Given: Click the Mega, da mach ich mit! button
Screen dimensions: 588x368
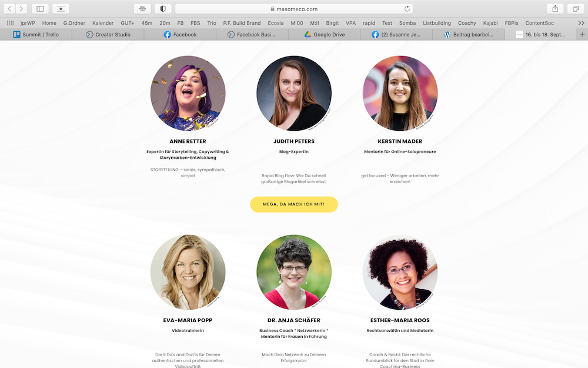Looking at the screenshot, I should click(293, 204).
